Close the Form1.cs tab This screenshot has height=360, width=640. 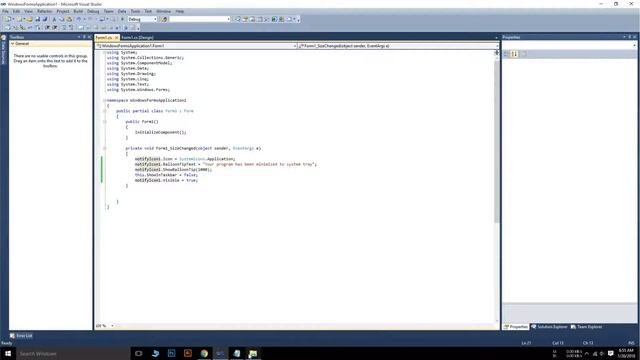coord(116,38)
